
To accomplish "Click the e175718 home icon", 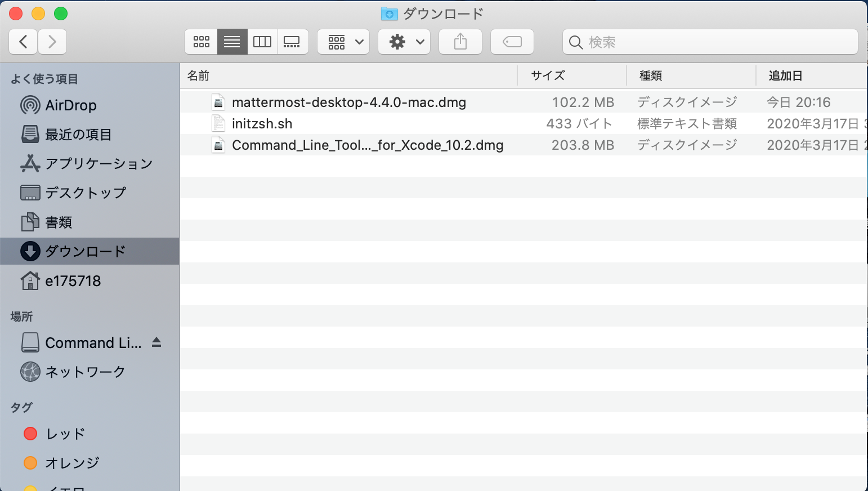I will [30, 280].
